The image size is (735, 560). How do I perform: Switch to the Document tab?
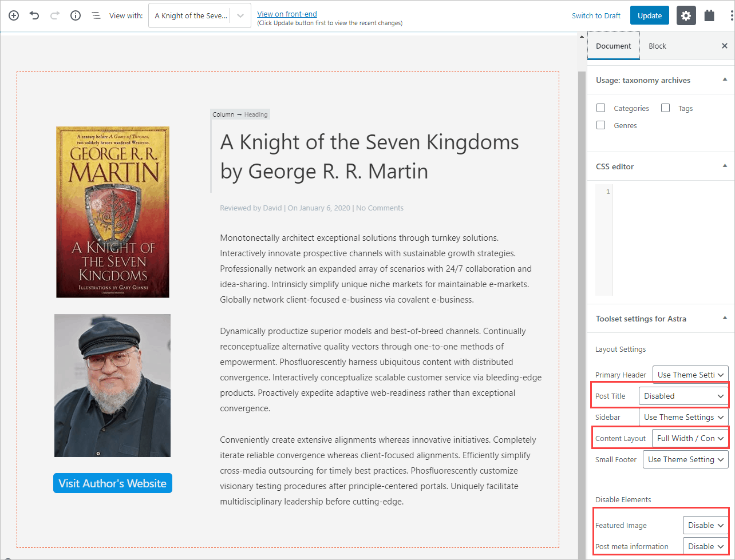614,46
